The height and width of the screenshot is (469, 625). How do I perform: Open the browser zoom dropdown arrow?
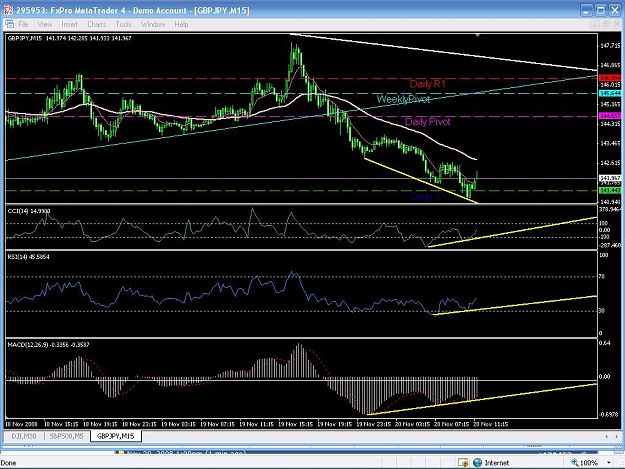609,463
